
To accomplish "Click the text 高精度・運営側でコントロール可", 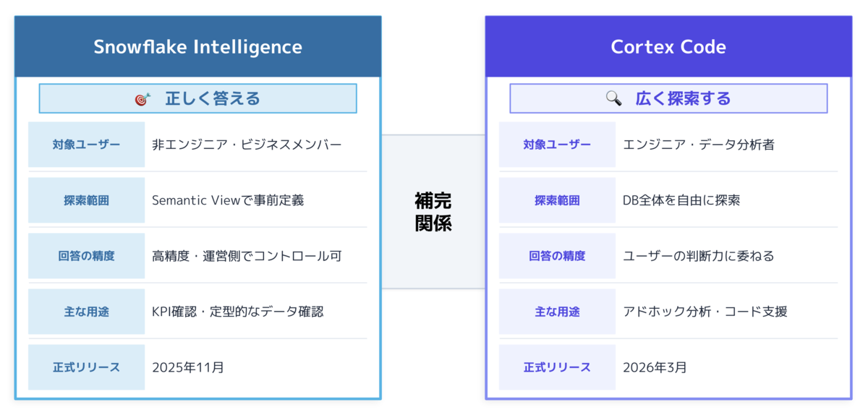I will tap(247, 256).
